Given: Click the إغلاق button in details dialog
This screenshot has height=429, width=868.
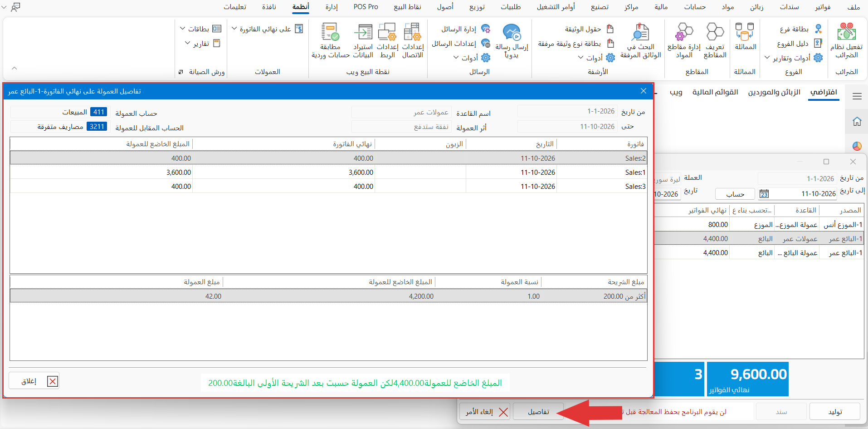Looking at the screenshot, I should [34, 381].
